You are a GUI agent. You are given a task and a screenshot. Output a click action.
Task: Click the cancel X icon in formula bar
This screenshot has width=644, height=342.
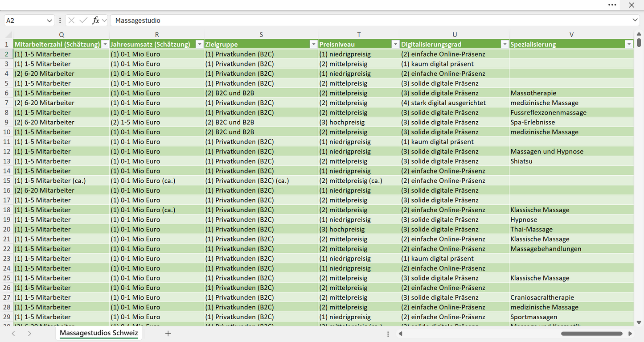click(71, 21)
